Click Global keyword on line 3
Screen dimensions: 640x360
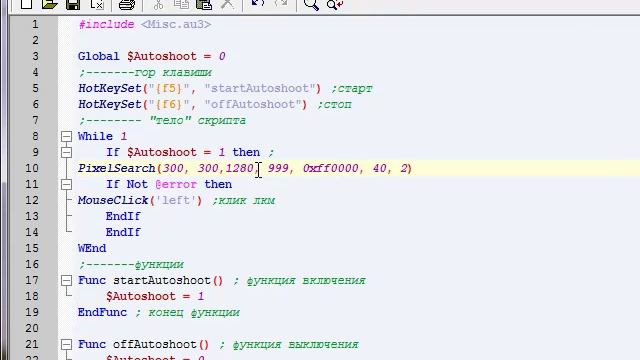tap(99, 56)
